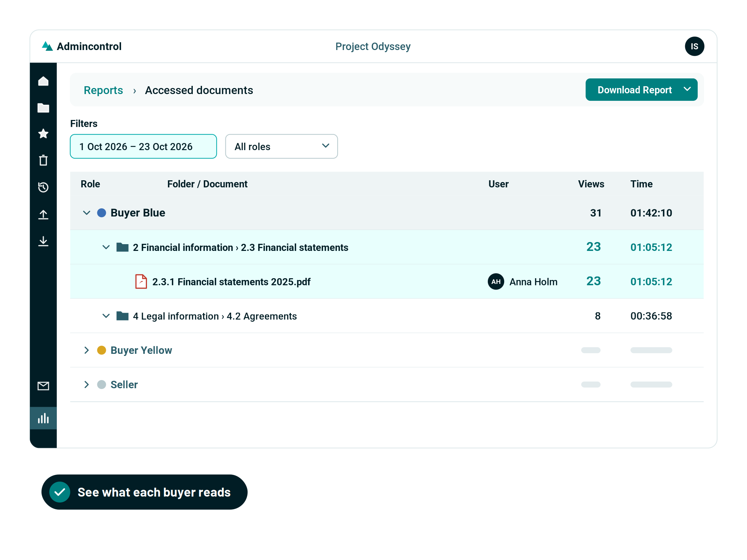Collapse the Buyer Blue role row

[x=87, y=213]
